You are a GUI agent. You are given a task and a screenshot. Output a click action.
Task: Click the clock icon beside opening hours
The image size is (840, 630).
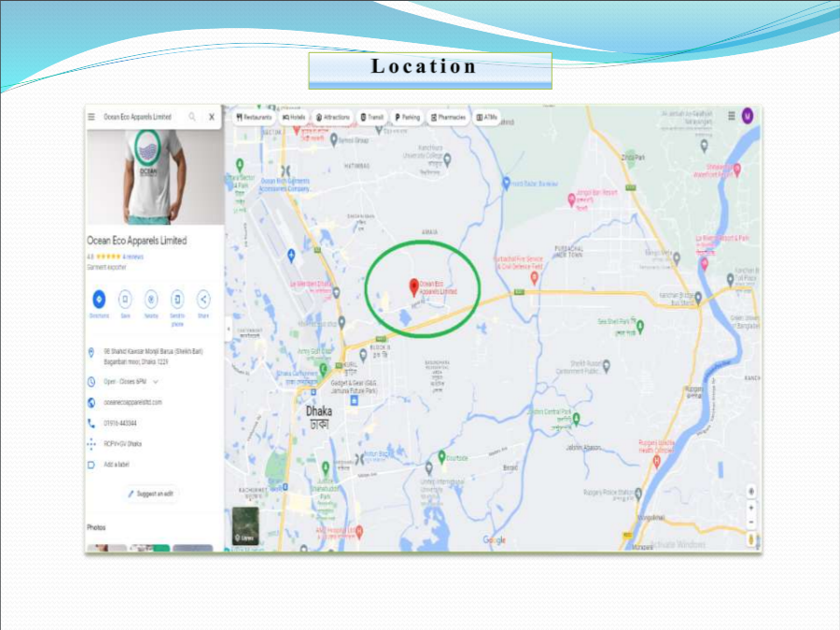pyautogui.click(x=91, y=382)
